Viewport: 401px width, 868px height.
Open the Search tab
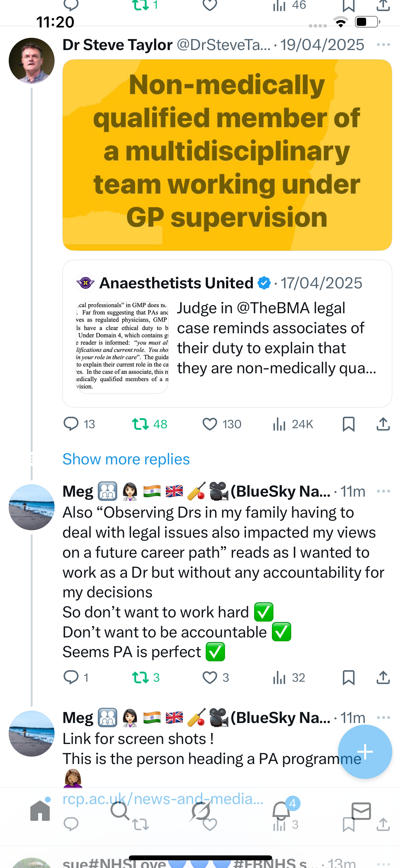pyautogui.click(x=120, y=811)
